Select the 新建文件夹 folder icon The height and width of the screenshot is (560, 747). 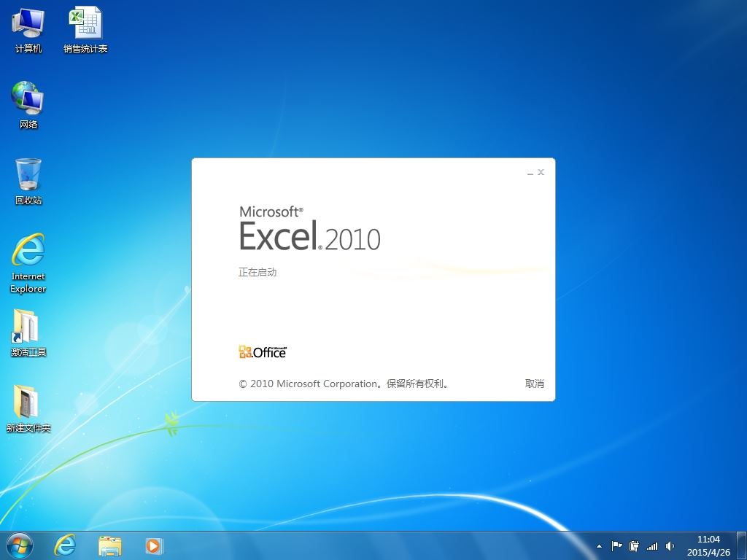(28, 409)
